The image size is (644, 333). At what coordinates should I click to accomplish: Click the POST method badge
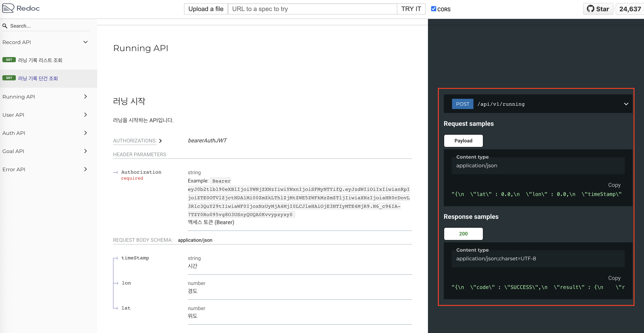click(463, 104)
